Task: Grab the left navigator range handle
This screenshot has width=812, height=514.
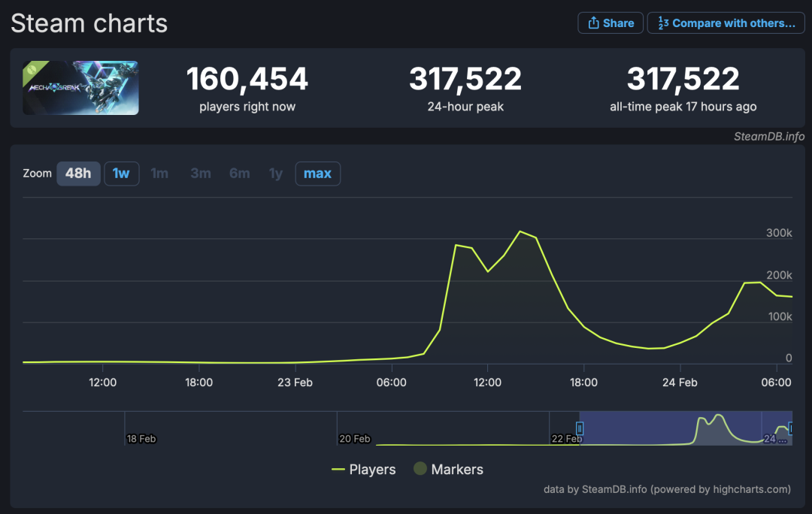Action: click(580, 428)
